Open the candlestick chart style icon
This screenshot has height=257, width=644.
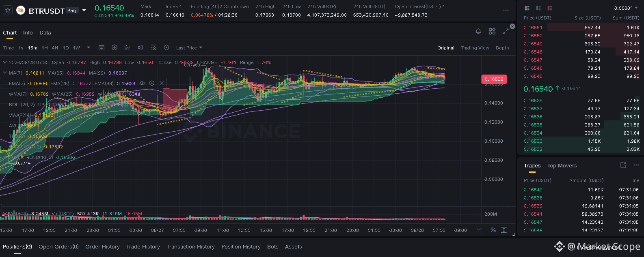coord(140,48)
